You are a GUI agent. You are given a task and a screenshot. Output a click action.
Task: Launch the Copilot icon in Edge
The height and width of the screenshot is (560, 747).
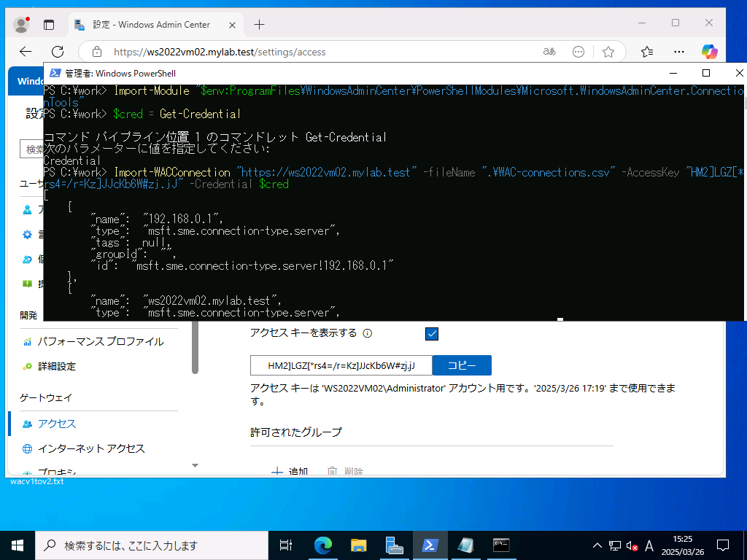(709, 52)
